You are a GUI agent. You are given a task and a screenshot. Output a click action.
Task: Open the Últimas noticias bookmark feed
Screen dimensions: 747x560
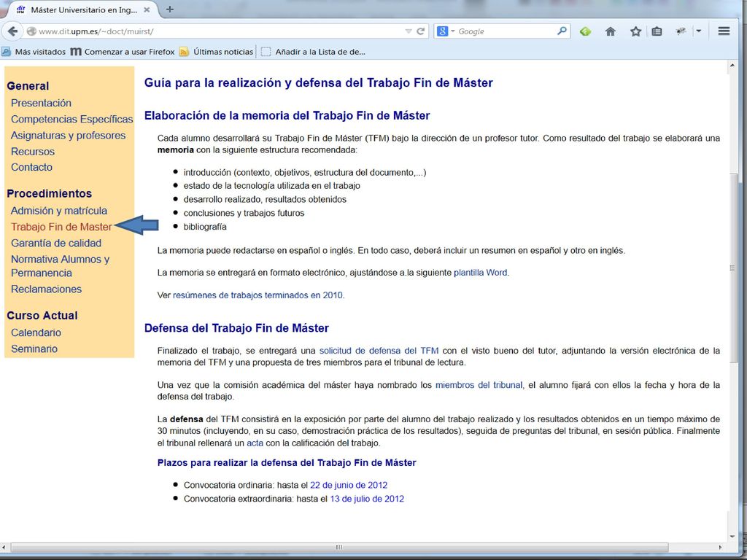pyautogui.click(x=216, y=52)
